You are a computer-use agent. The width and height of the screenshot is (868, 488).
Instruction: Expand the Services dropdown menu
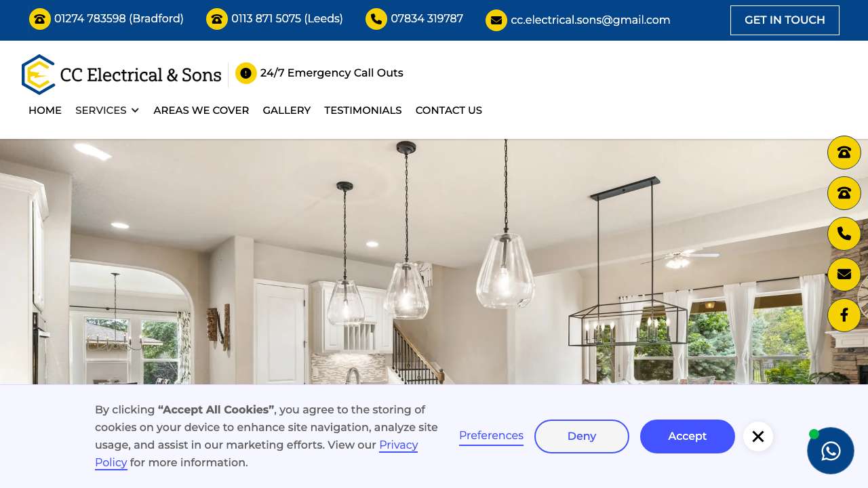point(107,110)
